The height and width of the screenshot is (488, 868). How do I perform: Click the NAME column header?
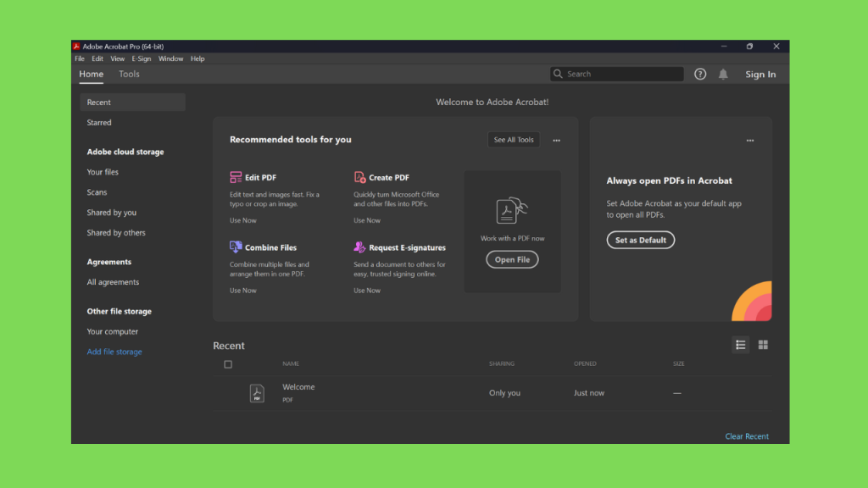(291, 363)
